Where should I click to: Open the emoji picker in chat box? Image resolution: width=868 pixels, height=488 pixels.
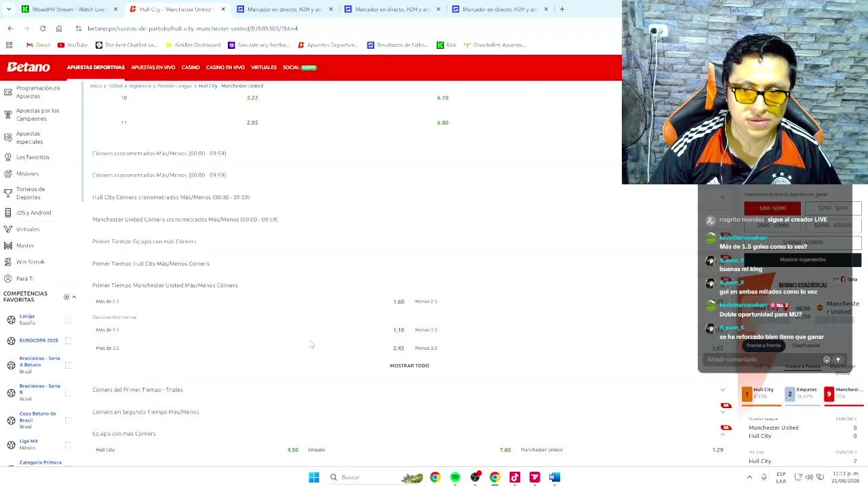(x=827, y=360)
